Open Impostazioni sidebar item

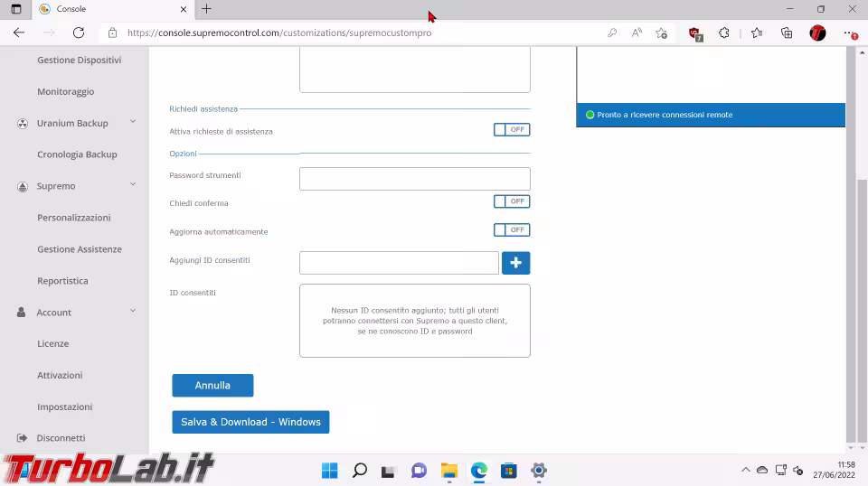[x=65, y=407]
